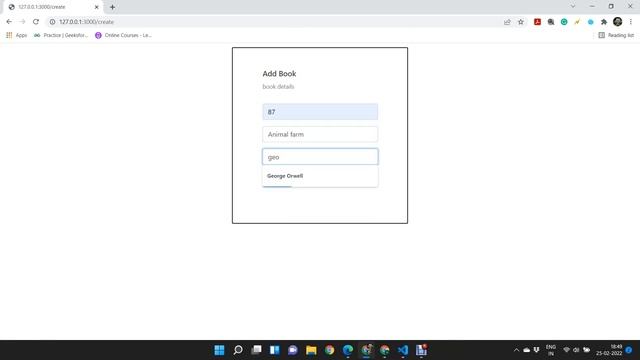Open the yellow lightning bolt extension
640x360 pixels.
pyautogui.click(x=577, y=22)
